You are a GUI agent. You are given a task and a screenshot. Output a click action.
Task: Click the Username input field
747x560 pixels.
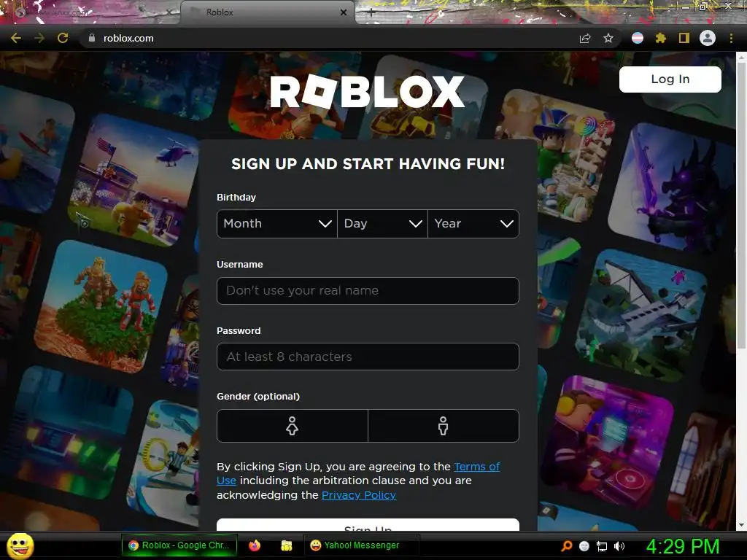coord(368,290)
